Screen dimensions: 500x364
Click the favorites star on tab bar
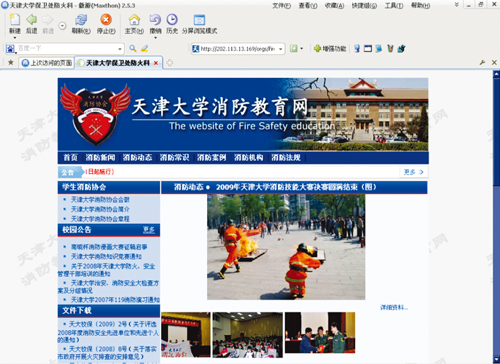[x=11, y=62]
